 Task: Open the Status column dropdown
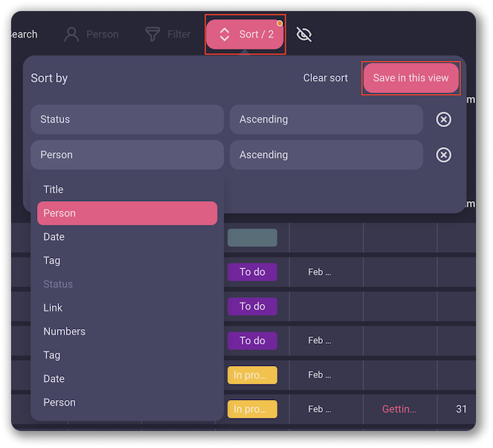(127, 119)
